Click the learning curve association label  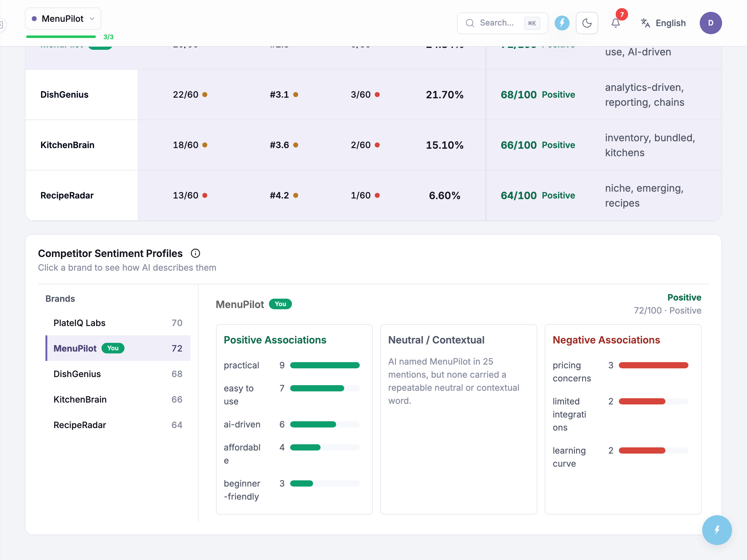(x=569, y=457)
